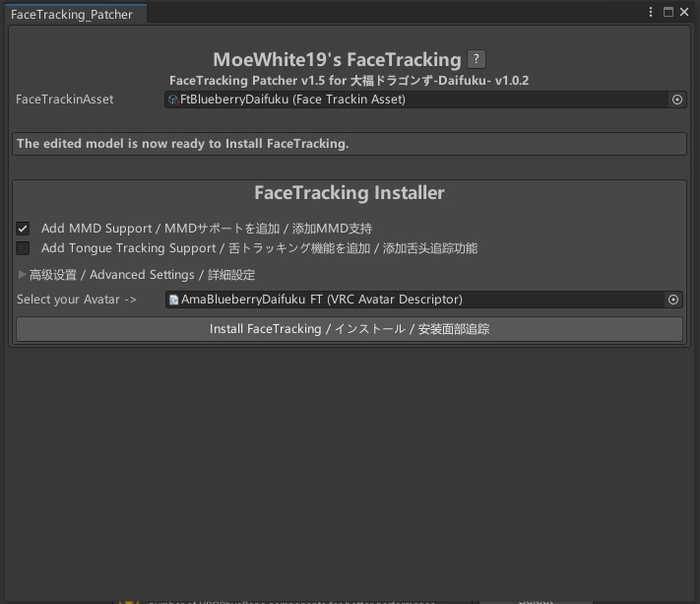Open object picker for avatar selection field
Image resolution: width=700 pixels, height=604 pixels.
[673, 300]
